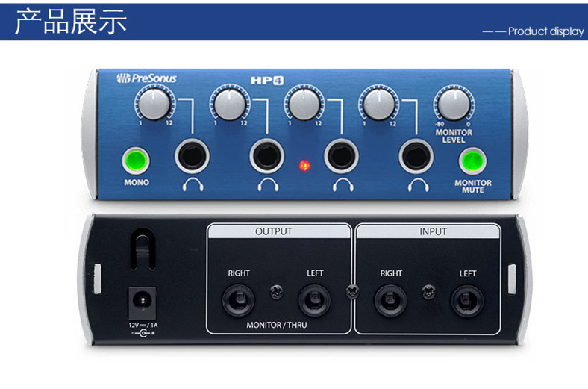Viewport: 588px width, 389px height.
Task: Click the second headphone volume knob from left
Action: (x=230, y=104)
